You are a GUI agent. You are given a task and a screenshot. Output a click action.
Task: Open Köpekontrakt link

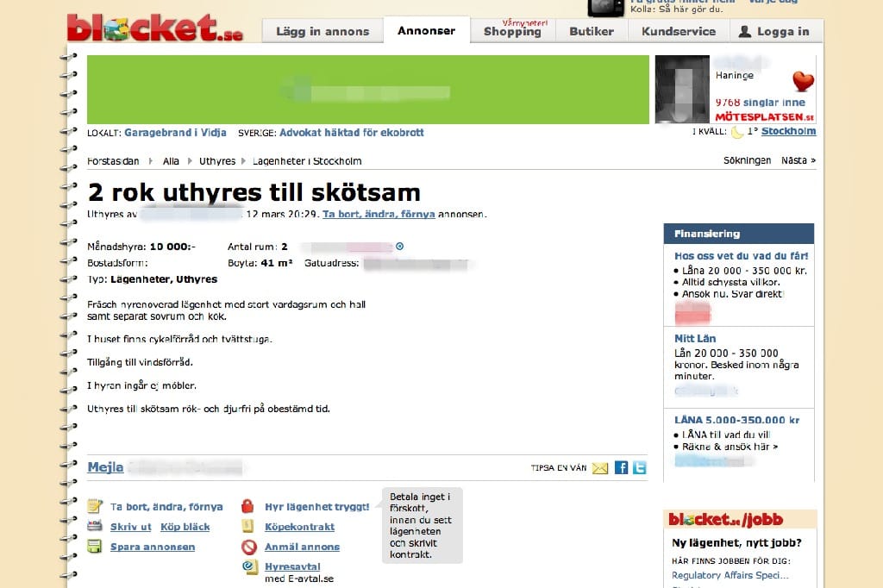click(x=299, y=527)
